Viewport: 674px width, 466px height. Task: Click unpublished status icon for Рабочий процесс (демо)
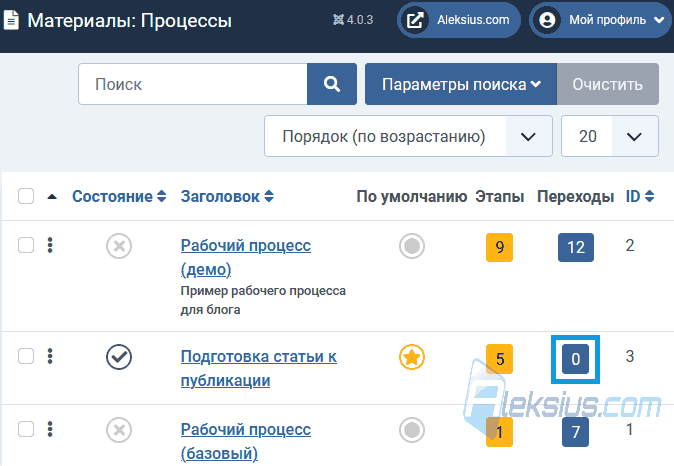pyautogui.click(x=119, y=246)
